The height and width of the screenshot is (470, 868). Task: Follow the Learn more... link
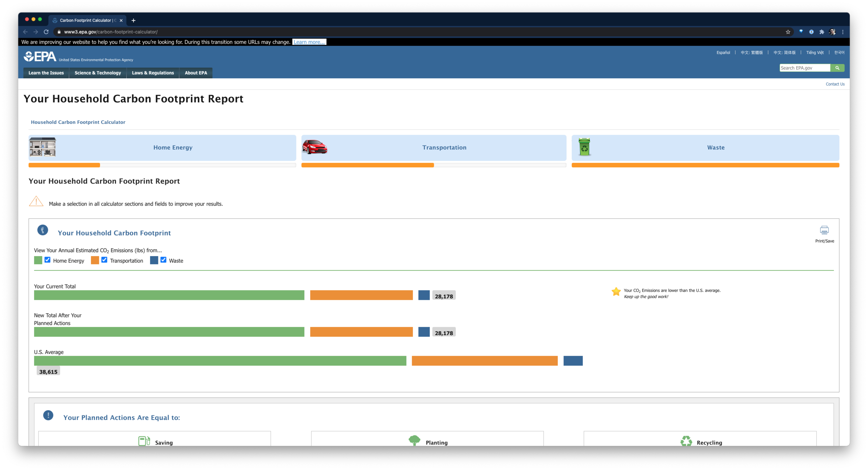[x=309, y=42]
